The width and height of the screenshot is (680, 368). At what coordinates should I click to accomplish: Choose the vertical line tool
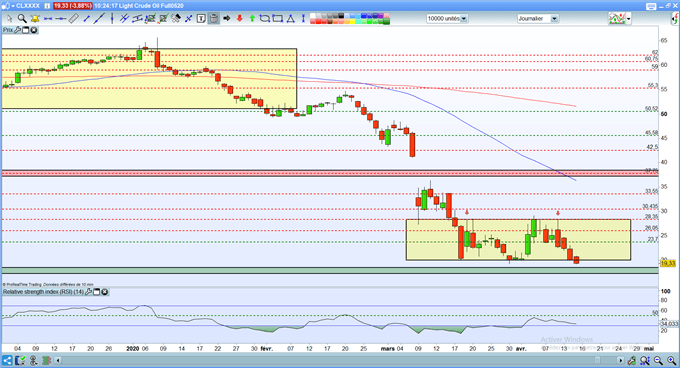coord(112,18)
